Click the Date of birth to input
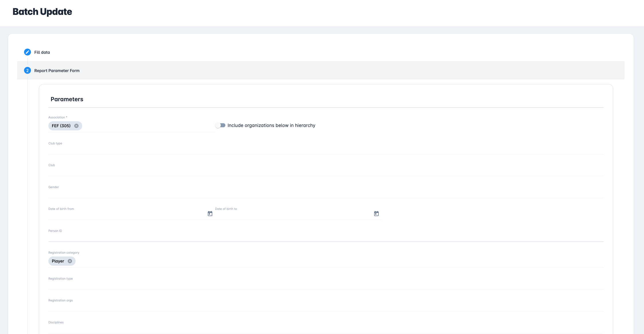This screenshot has height=334, width=644. tap(292, 214)
